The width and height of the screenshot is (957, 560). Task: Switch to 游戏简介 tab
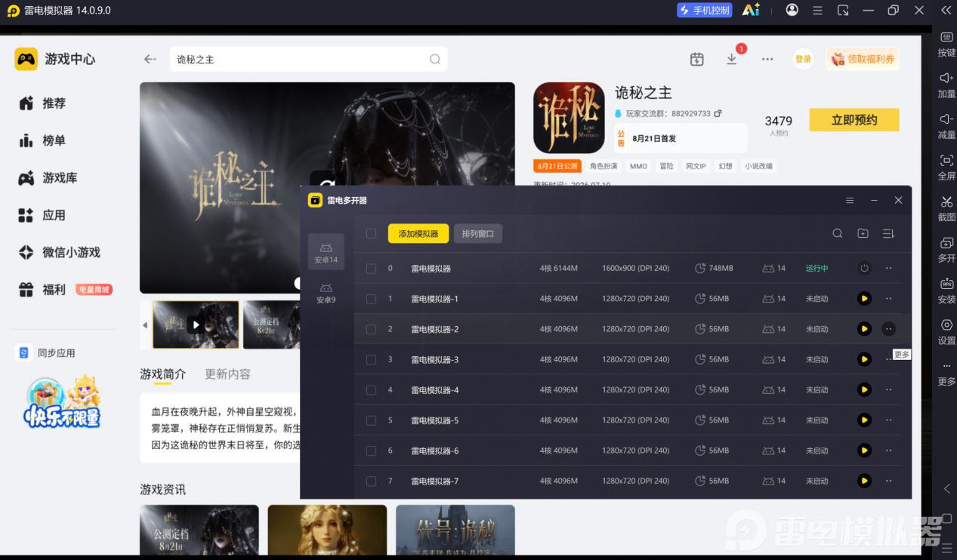coord(162,374)
